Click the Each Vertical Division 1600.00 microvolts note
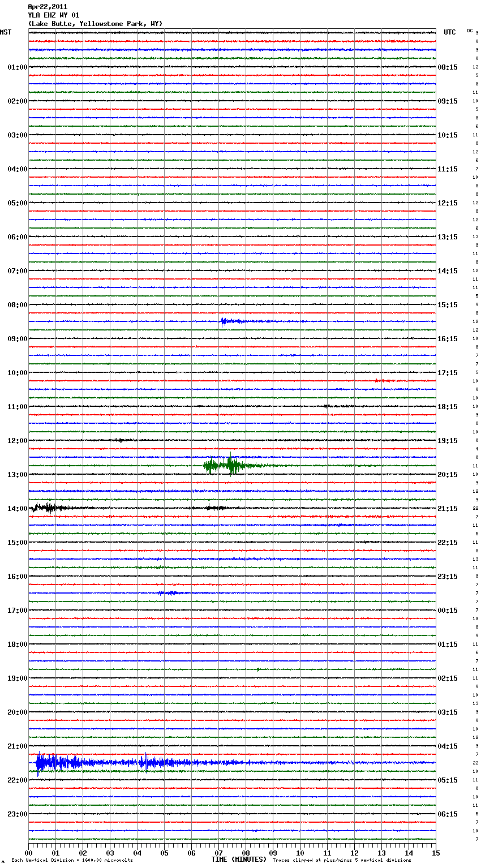481x868 pixels. pyautogui.click(x=72, y=861)
